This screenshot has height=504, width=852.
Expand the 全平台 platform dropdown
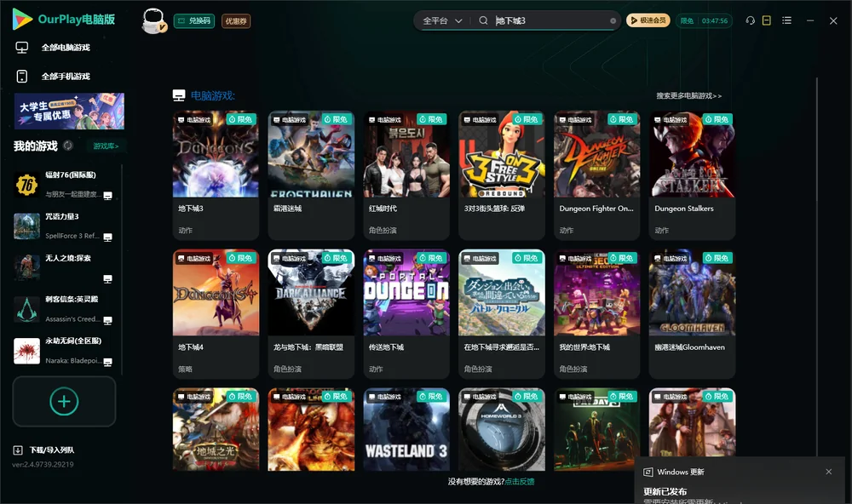[442, 20]
